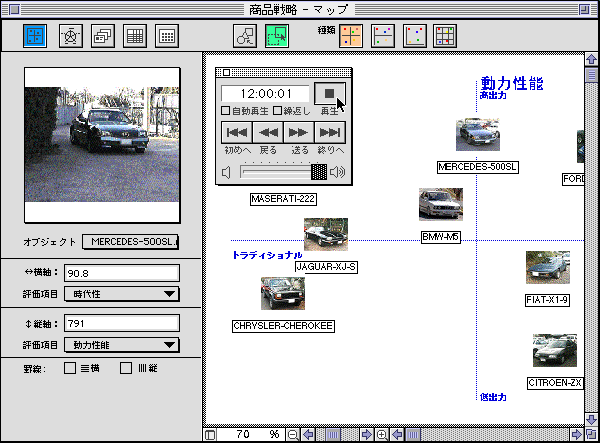Click the panel toggle icon beside 70 %
The height and width of the screenshot is (443, 600).
[210, 435]
